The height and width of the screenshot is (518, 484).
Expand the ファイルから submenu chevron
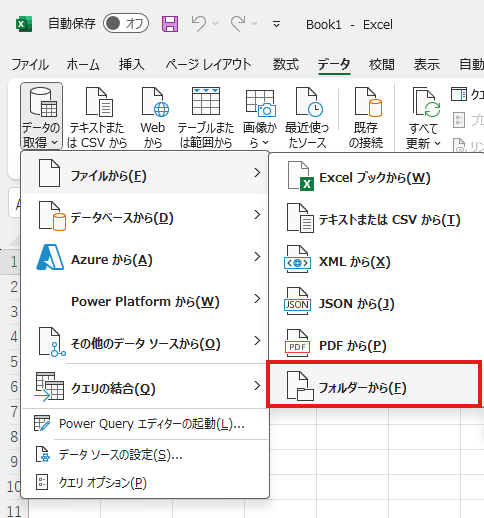coord(257,173)
